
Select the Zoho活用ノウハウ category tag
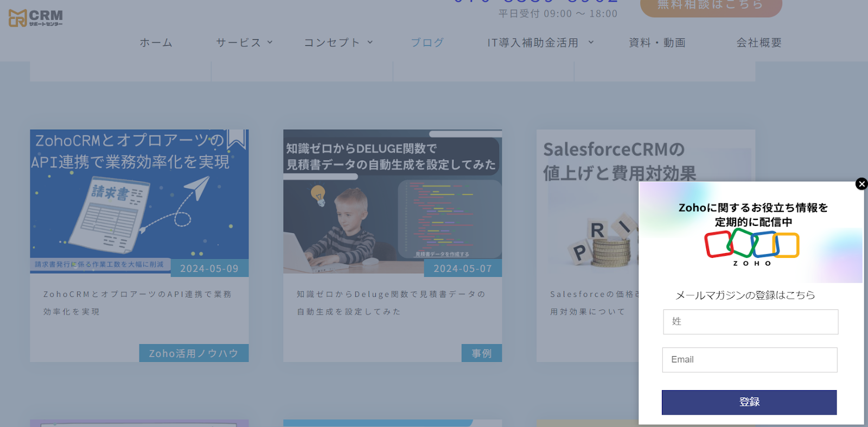194,353
